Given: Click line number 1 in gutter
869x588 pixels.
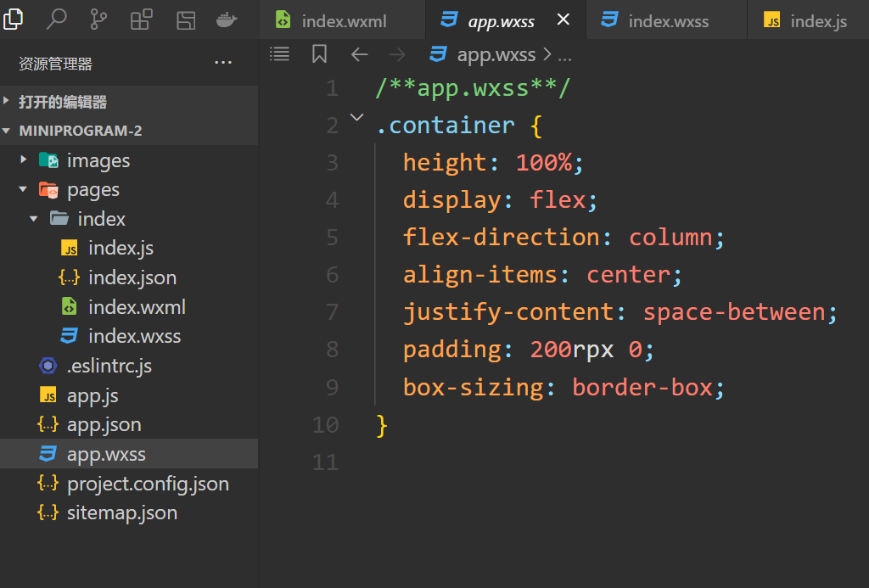Looking at the screenshot, I should click(x=332, y=88).
